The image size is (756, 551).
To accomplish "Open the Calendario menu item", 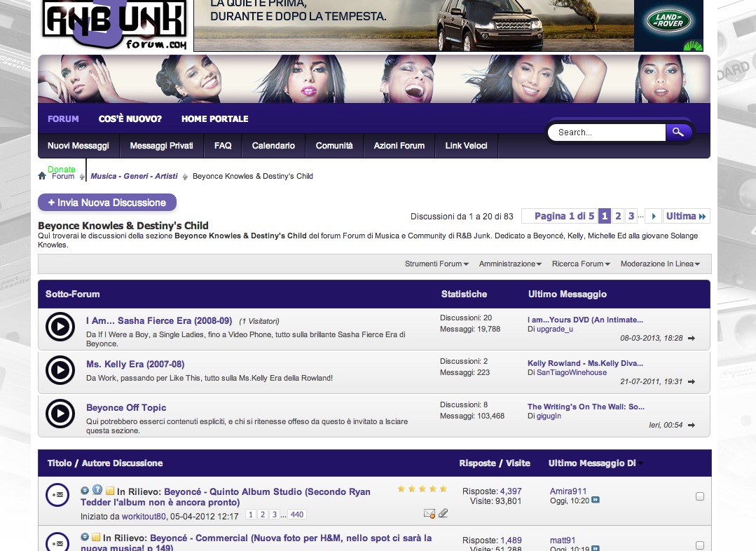I will (273, 146).
